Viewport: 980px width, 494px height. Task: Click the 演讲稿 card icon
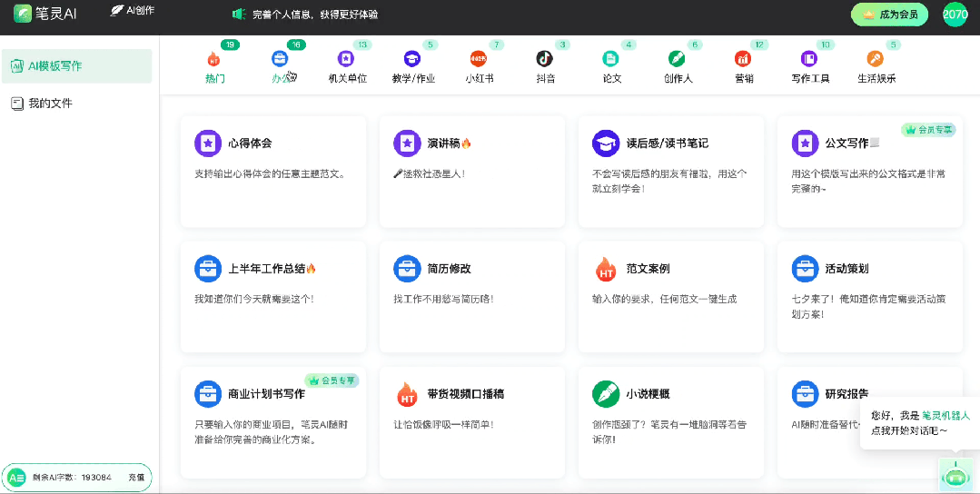[x=407, y=143]
